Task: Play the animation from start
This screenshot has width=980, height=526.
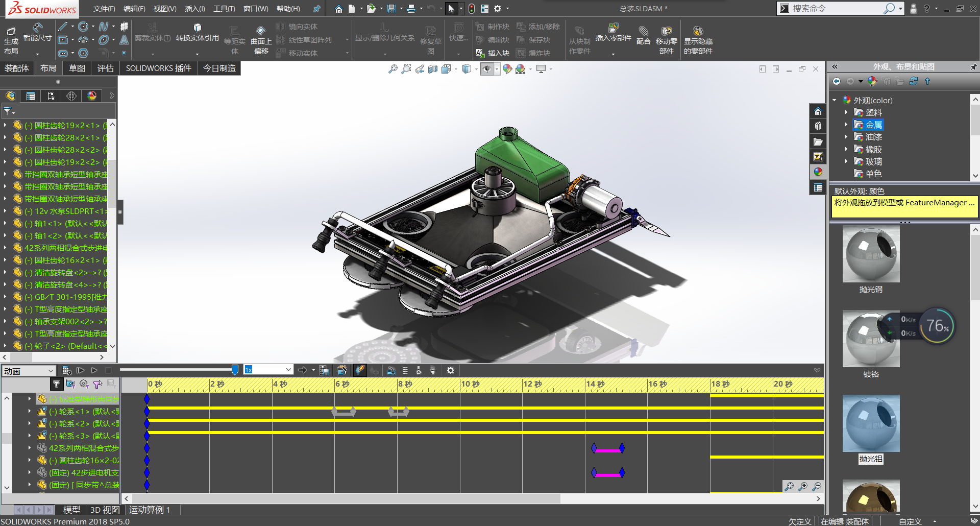Action: [80, 370]
